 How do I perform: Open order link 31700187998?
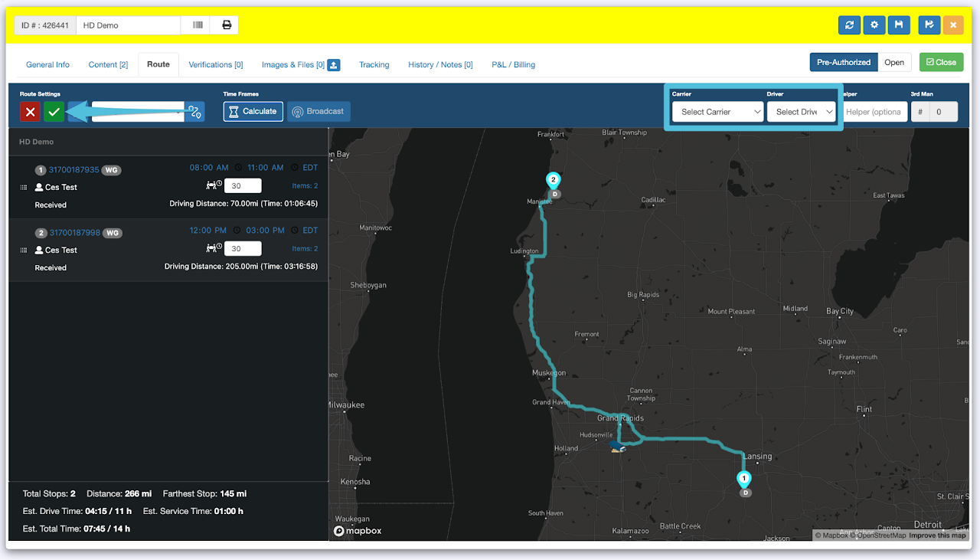coord(74,233)
